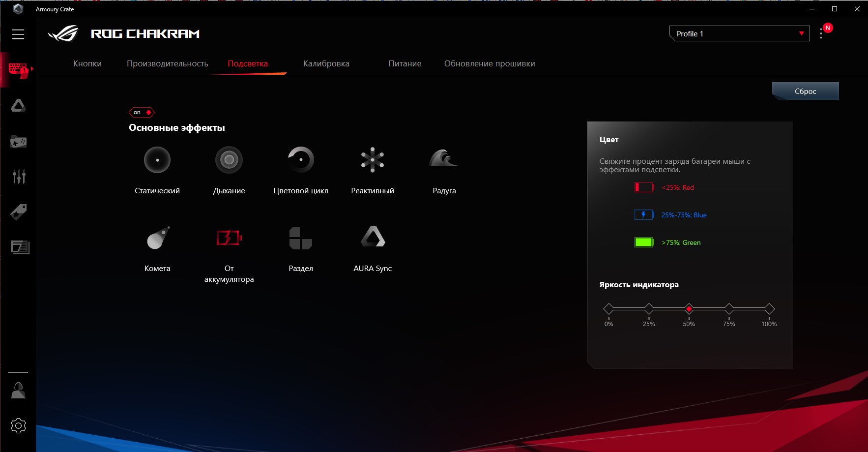Open the Производительность tab
Image resolution: width=868 pixels, height=452 pixels.
pyautogui.click(x=168, y=63)
